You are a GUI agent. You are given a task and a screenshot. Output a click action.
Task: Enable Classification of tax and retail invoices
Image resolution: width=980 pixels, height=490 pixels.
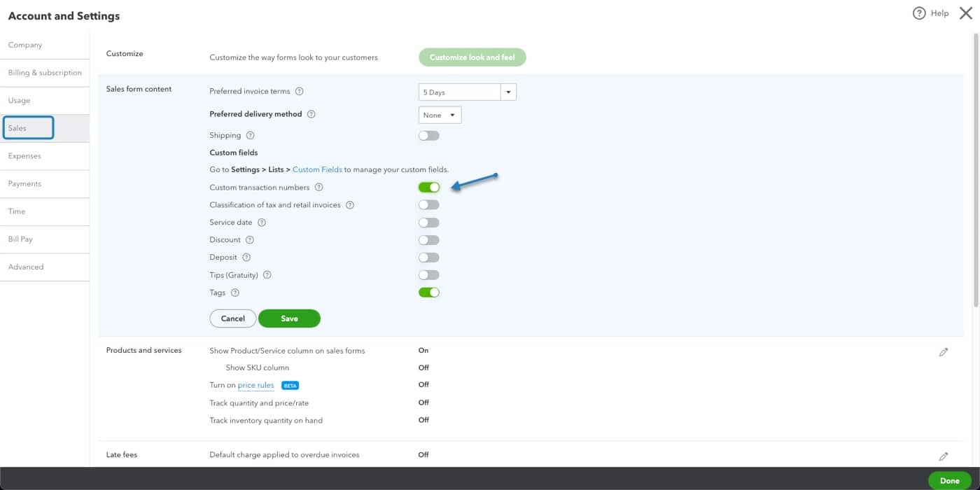click(x=429, y=205)
